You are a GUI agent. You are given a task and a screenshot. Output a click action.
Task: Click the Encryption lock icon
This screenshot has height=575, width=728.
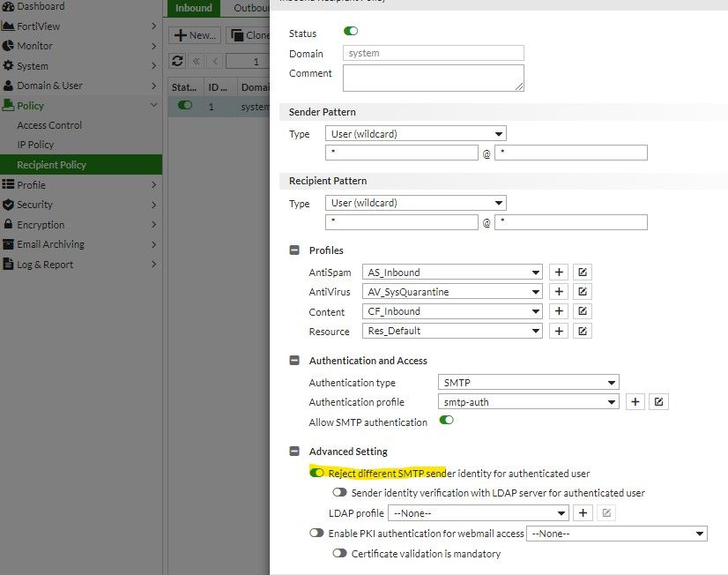[8, 224]
